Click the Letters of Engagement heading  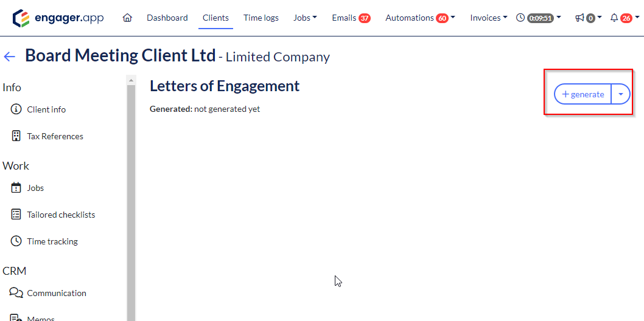click(225, 86)
